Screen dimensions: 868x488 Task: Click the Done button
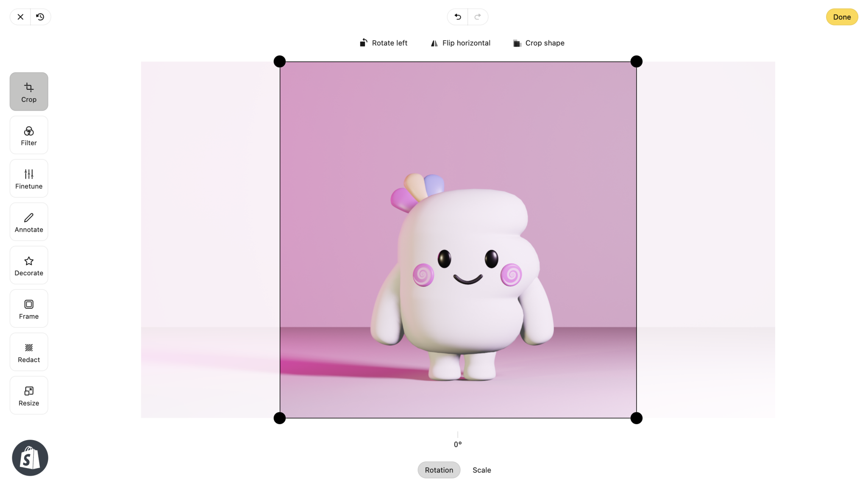(842, 17)
